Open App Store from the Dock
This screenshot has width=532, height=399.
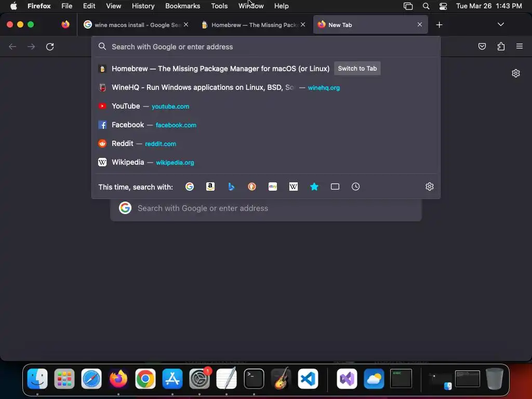pos(172,379)
